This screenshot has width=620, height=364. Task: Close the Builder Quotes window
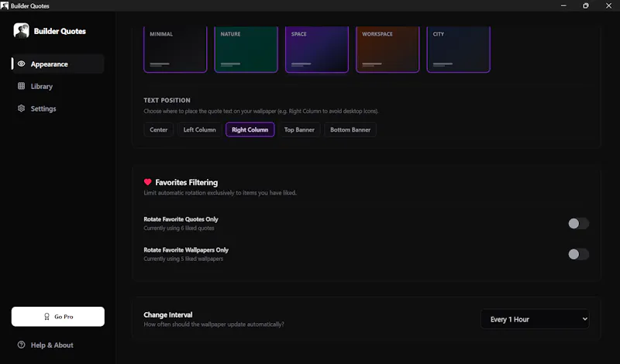point(608,5)
